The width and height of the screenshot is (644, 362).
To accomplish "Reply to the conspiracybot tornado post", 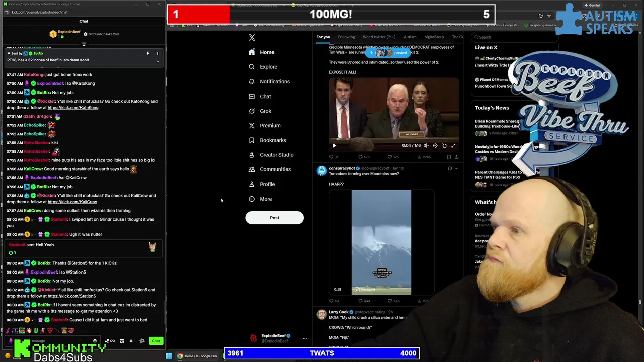I will (333, 301).
